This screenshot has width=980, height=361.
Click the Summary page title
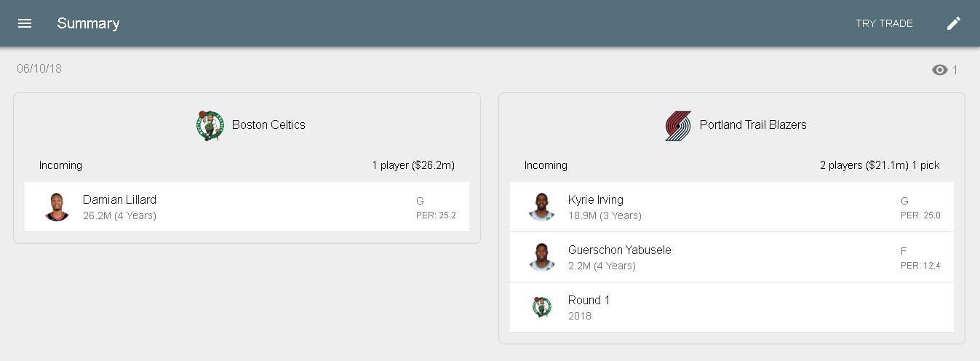(x=88, y=23)
